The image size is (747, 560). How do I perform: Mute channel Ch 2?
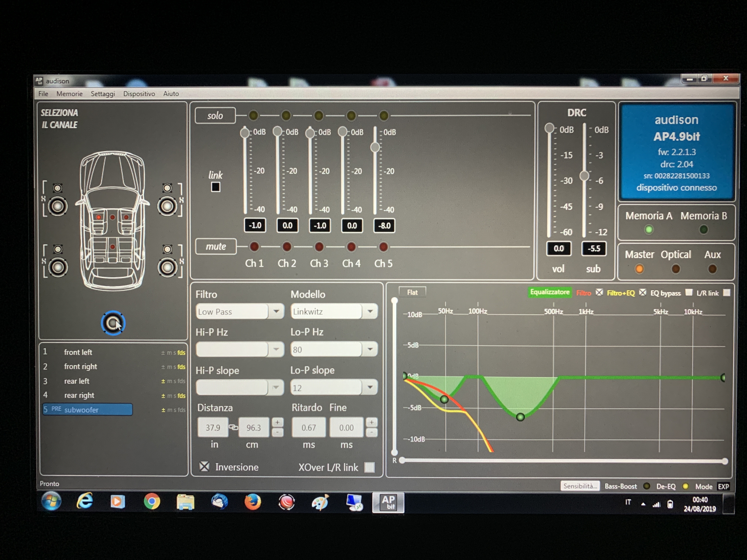click(287, 247)
